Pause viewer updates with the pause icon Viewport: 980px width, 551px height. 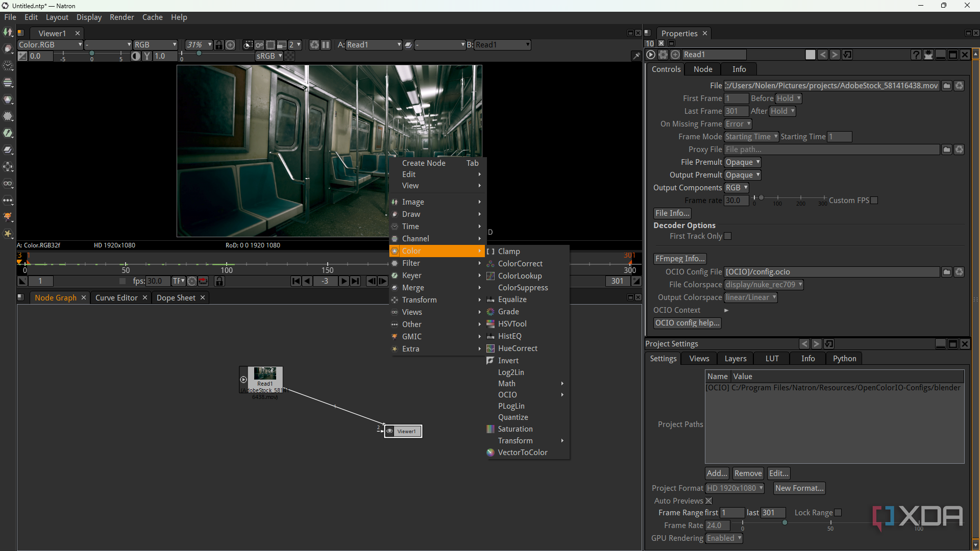tap(326, 45)
